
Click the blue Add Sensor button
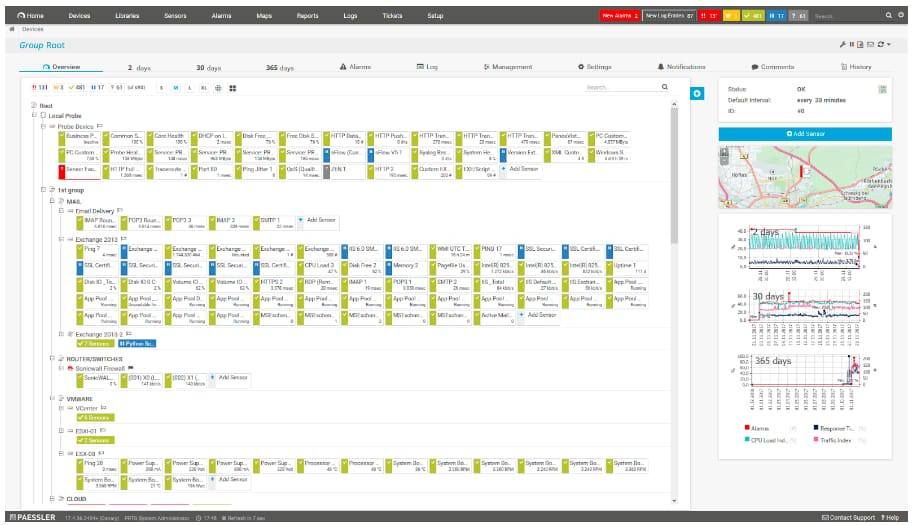coord(805,133)
